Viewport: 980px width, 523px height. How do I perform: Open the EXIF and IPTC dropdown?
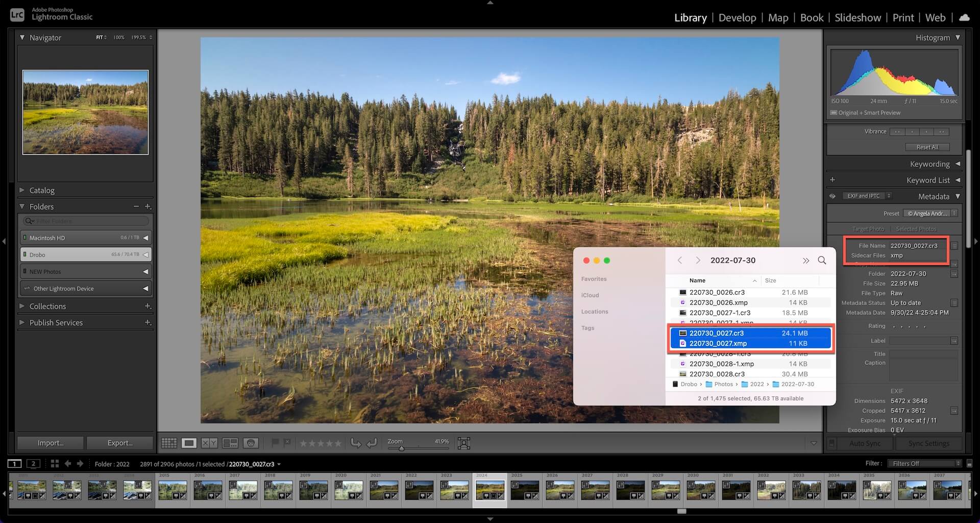[867, 196]
